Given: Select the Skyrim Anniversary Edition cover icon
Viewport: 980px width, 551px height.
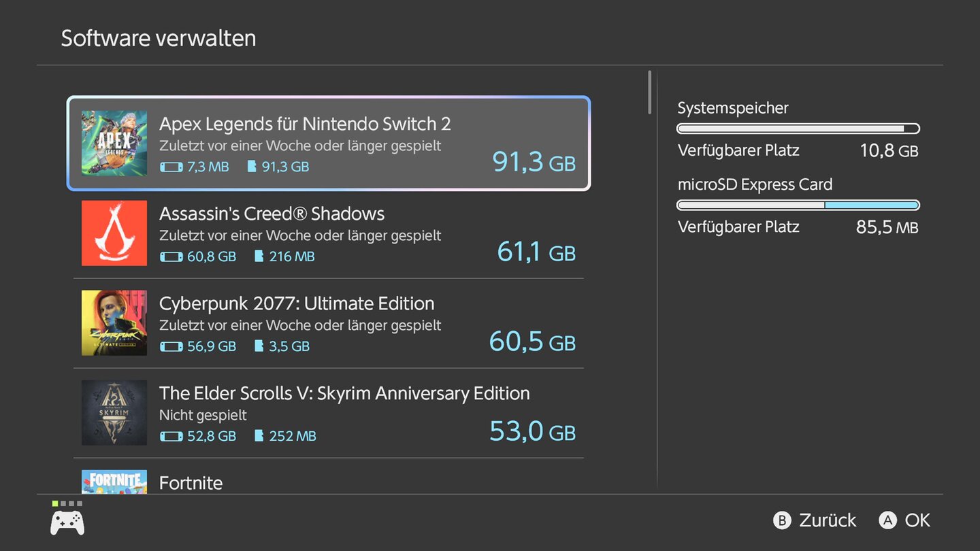Looking at the screenshot, I should click(x=114, y=413).
